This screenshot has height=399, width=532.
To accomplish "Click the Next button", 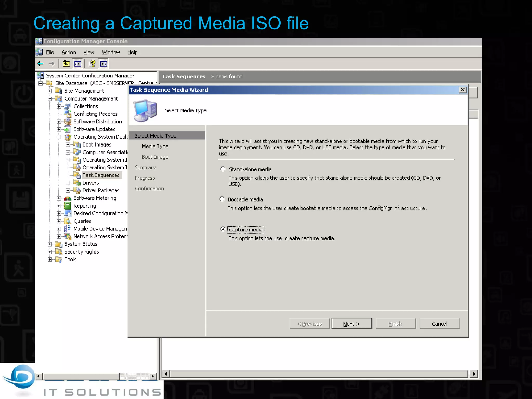I will coord(351,324).
